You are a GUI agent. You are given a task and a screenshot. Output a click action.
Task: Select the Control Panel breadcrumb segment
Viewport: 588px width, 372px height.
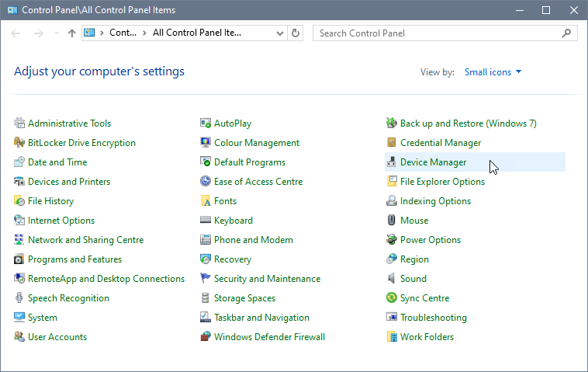123,33
